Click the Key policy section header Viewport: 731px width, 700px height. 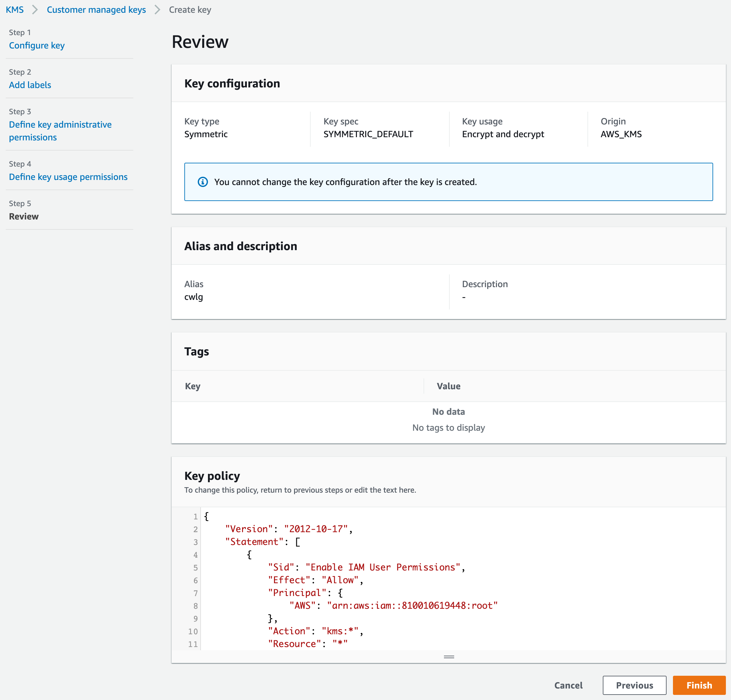coord(212,476)
